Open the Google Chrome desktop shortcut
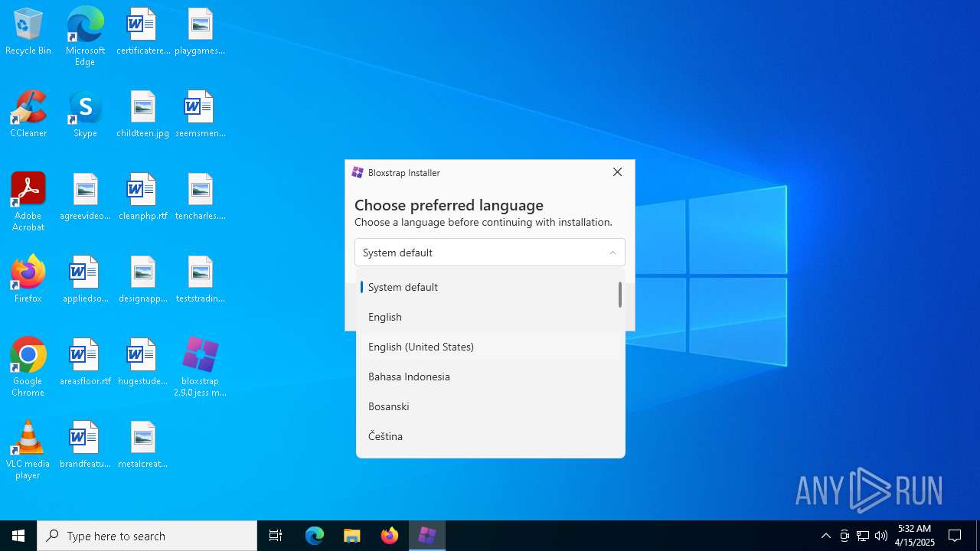The height and width of the screenshot is (551, 980). click(28, 367)
